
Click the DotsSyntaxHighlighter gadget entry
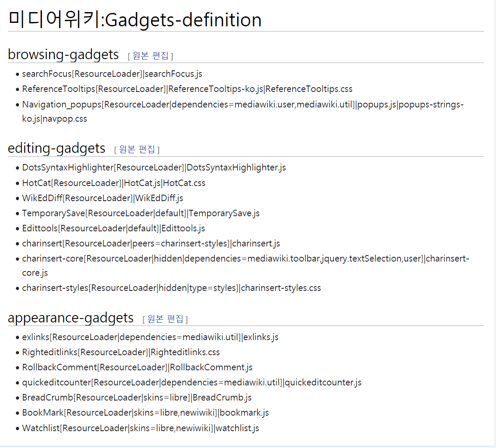(153, 167)
